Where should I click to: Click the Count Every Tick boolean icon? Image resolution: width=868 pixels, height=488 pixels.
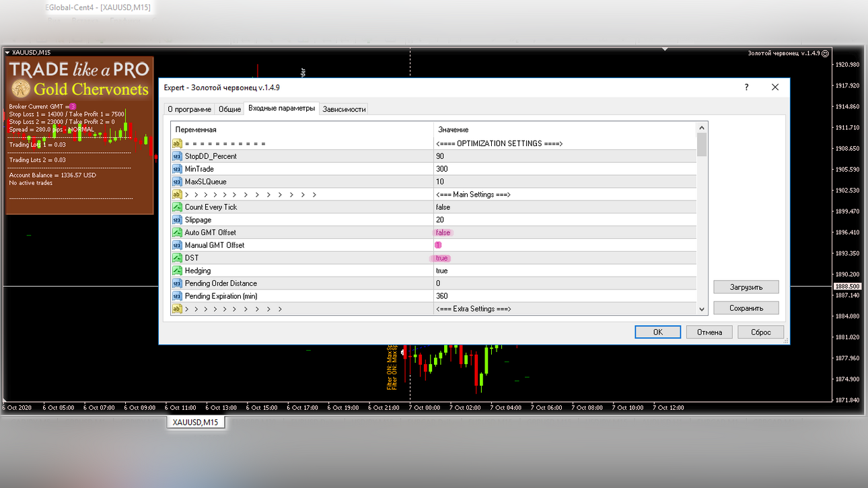click(177, 207)
